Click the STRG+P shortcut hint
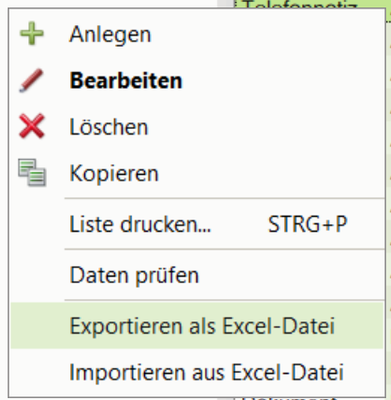 point(308,224)
